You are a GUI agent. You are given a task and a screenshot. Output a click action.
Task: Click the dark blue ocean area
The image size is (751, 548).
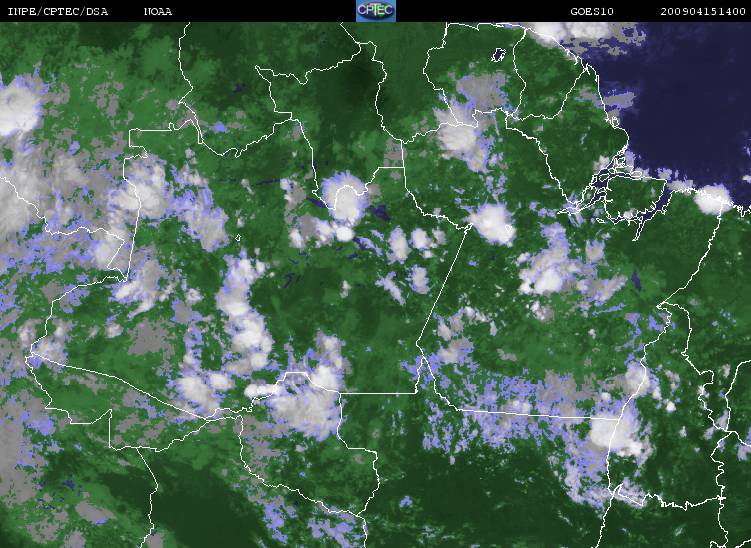click(690, 100)
